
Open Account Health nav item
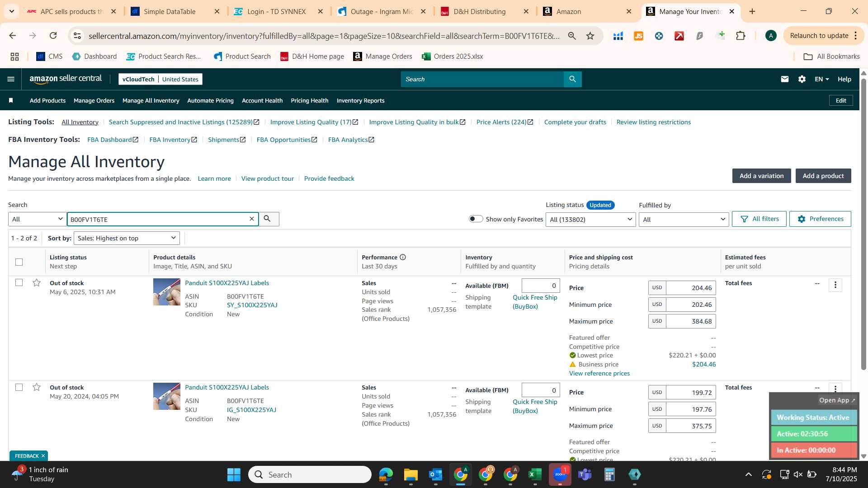click(x=262, y=100)
